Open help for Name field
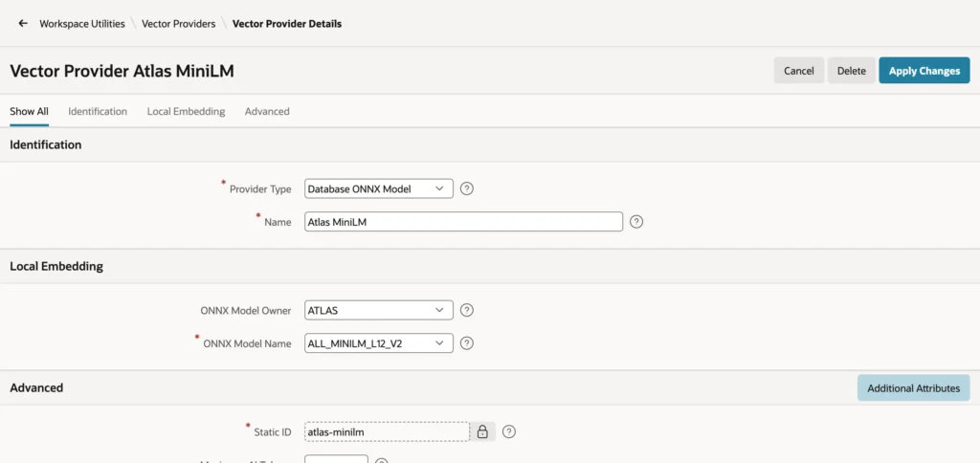Screen dimensions: 980x463 [636, 222]
